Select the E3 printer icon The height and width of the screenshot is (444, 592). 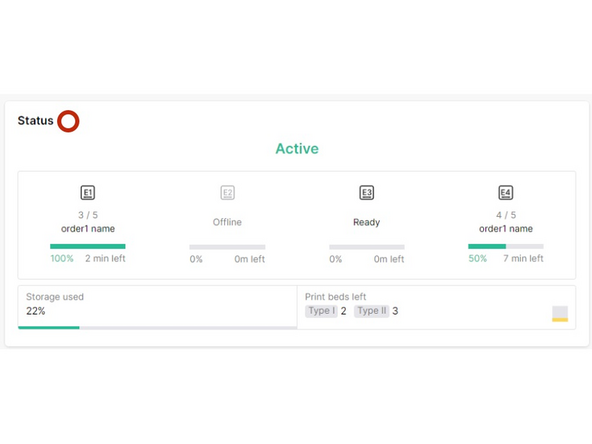(x=367, y=193)
